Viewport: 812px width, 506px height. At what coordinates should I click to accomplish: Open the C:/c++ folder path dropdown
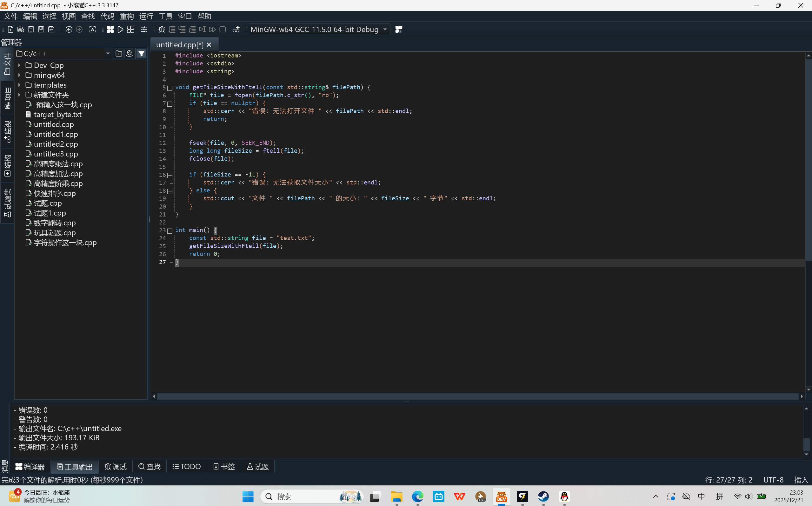pyautogui.click(x=108, y=54)
